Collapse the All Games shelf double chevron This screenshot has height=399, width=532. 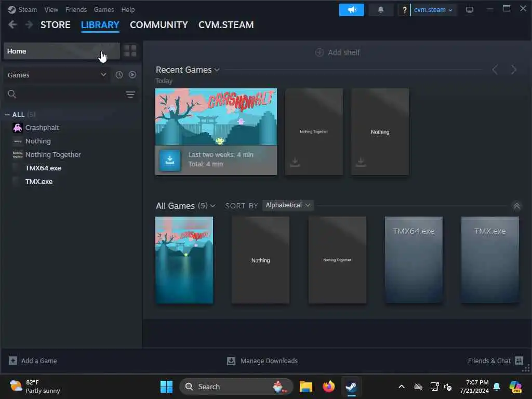[x=516, y=206]
